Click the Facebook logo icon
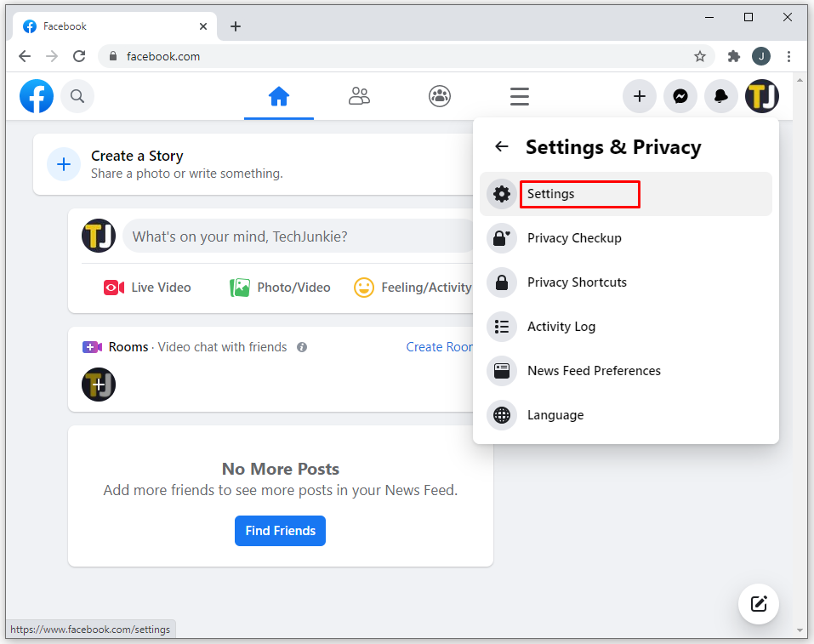814x644 pixels. click(x=37, y=96)
